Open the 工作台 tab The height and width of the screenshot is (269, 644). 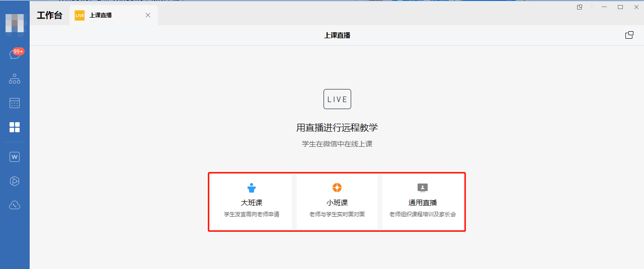click(x=49, y=15)
